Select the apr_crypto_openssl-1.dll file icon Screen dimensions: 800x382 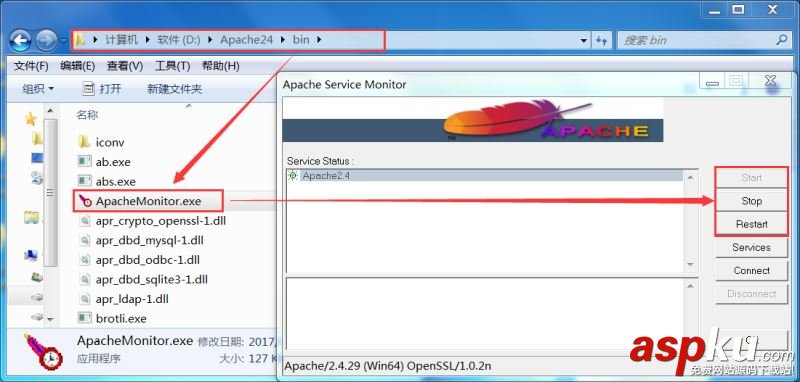click(85, 221)
